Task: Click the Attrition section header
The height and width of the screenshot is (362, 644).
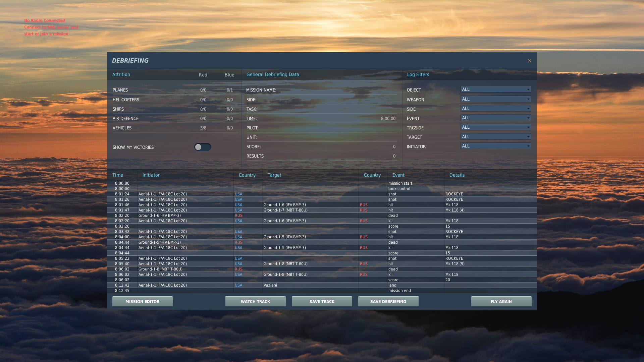Action: coord(121,74)
